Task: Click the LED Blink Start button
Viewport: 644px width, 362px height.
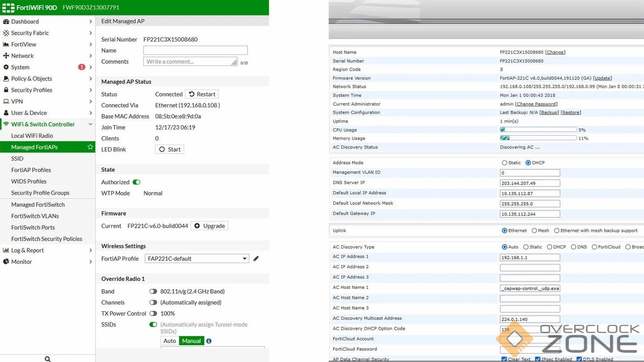Action: point(169,149)
